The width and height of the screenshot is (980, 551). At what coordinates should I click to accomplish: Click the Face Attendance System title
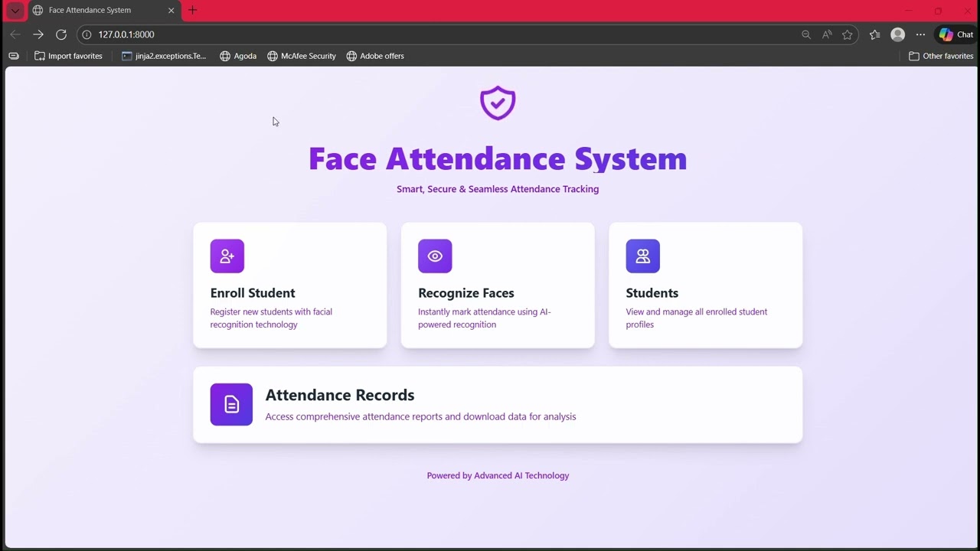(498, 158)
